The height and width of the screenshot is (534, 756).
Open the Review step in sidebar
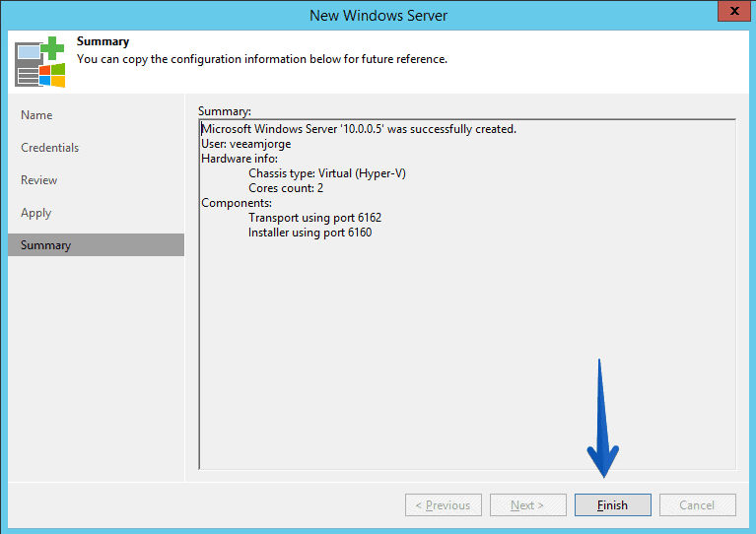[39, 179]
